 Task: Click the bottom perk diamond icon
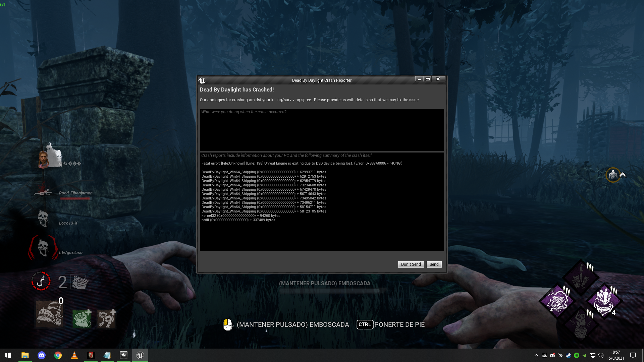(x=581, y=324)
